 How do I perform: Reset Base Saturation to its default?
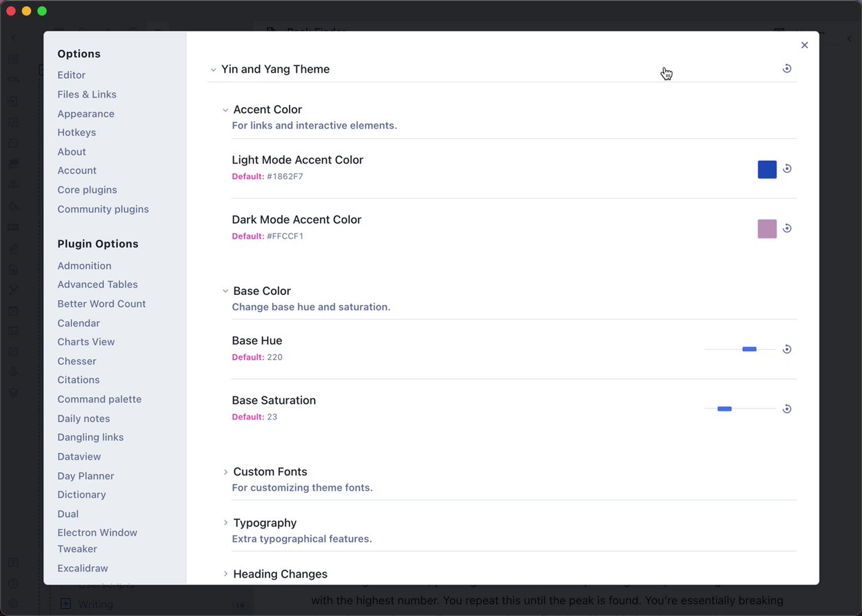pyautogui.click(x=787, y=409)
